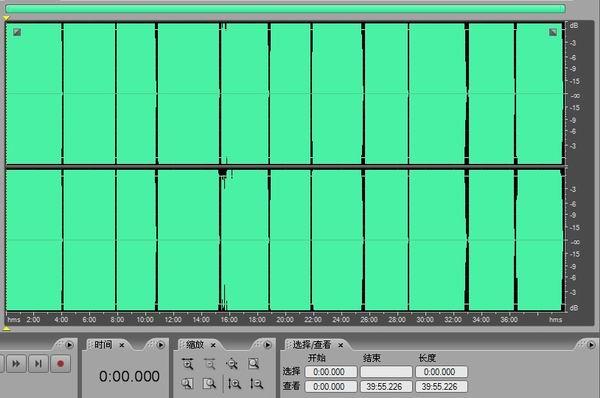
Task: Toggle the top-left fade-in handle on waveform
Action: click(x=17, y=32)
